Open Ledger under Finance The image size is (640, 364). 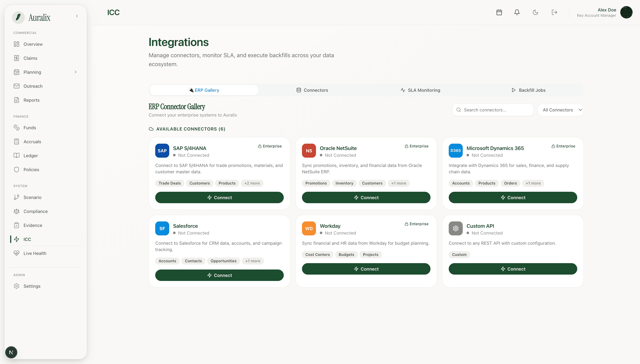click(31, 155)
